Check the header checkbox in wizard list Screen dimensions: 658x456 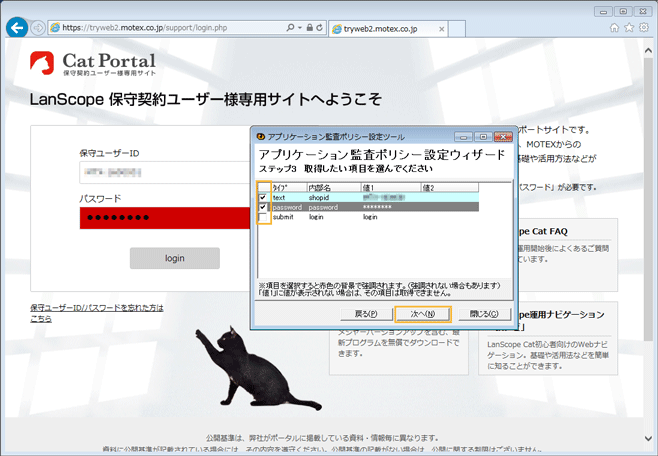pos(263,188)
